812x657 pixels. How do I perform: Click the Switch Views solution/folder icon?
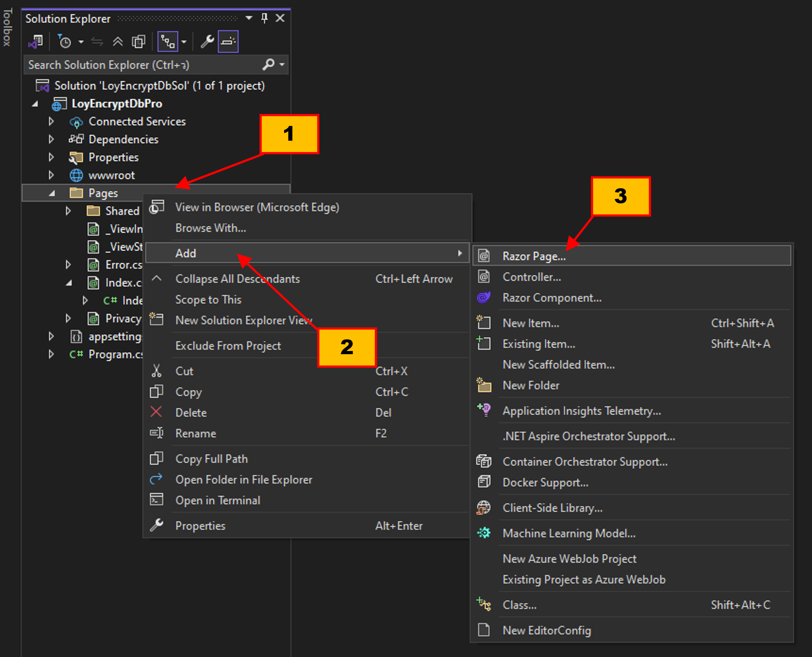(36, 42)
